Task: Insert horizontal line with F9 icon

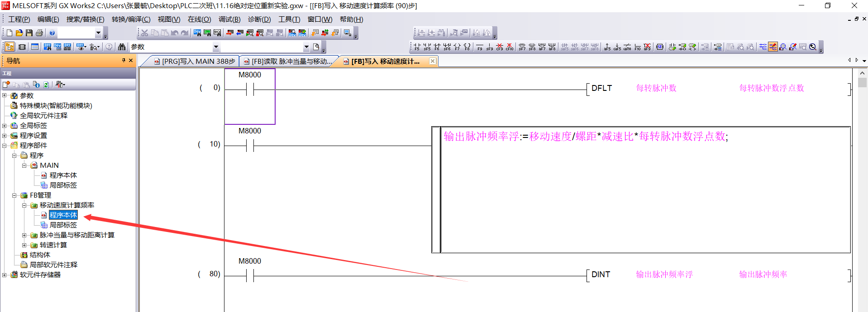Action: pyautogui.click(x=480, y=47)
